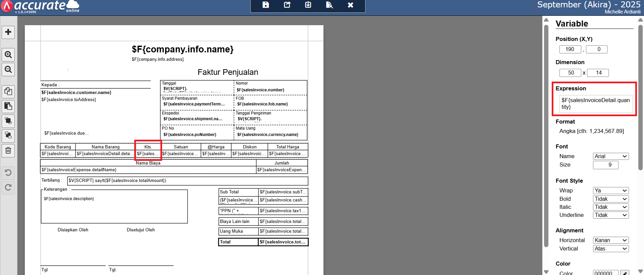The width and height of the screenshot is (644, 275).
Task: Click the Expression text box
Action: tap(595, 103)
